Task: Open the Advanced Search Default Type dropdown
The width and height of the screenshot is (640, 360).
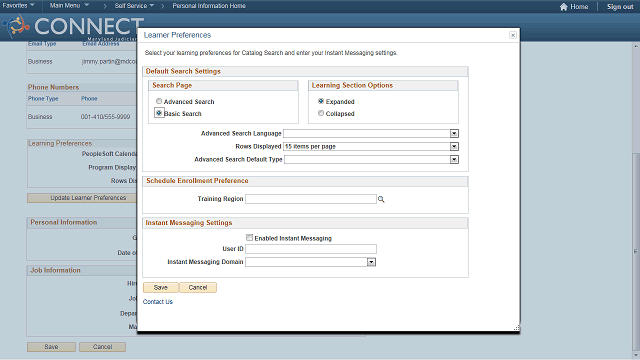Action: point(454,160)
